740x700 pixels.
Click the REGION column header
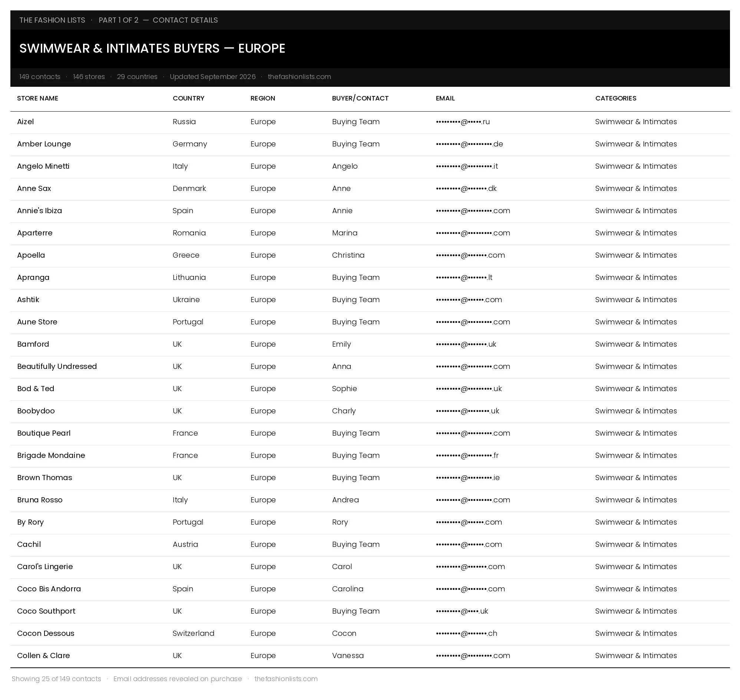pyautogui.click(x=263, y=99)
